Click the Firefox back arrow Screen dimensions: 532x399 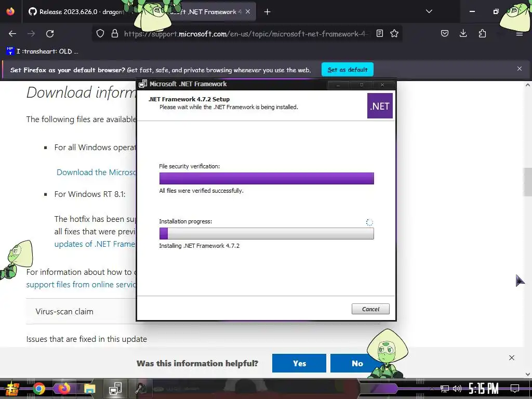pos(12,34)
